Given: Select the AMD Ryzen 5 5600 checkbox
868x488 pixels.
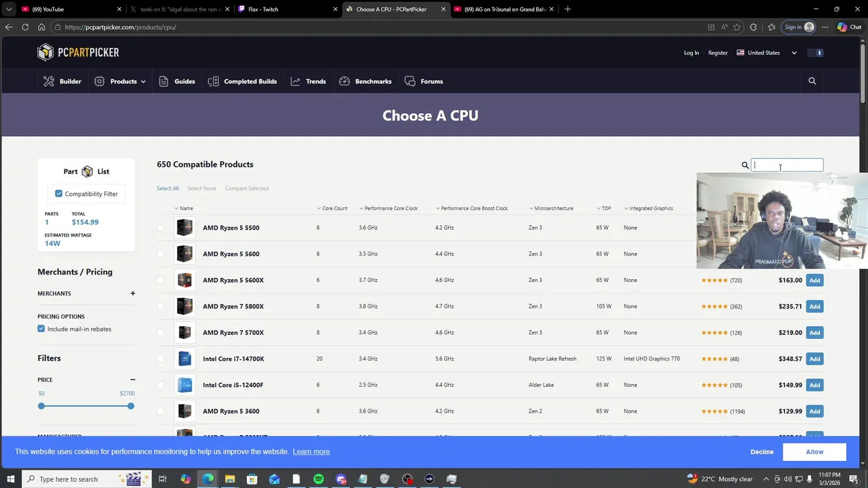Looking at the screenshot, I should (161, 254).
